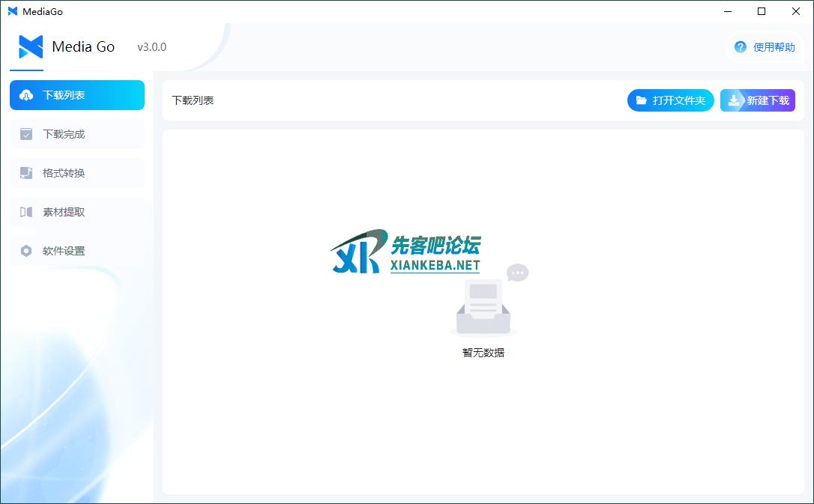Click the download arrow icon in 新建下载

(734, 100)
